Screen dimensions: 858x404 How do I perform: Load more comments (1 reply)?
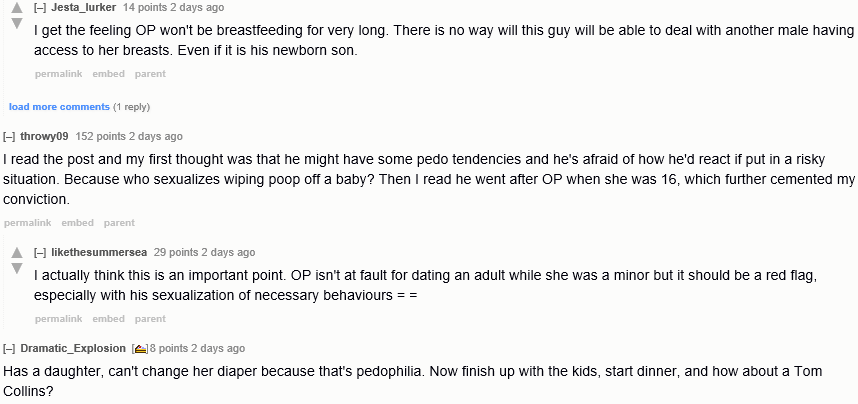[59, 106]
